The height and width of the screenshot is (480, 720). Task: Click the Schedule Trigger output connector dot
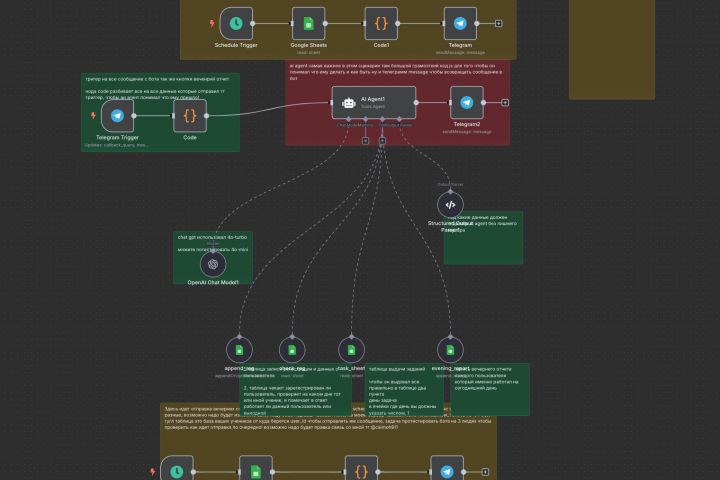click(x=253, y=23)
